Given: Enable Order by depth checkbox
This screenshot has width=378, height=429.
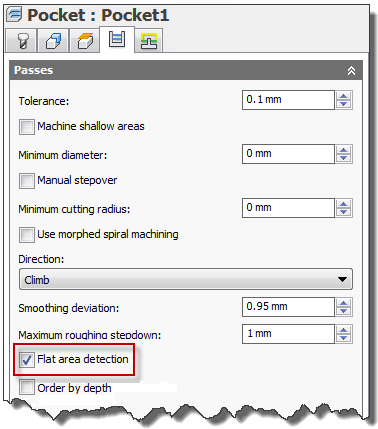Looking at the screenshot, I should [x=27, y=388].
